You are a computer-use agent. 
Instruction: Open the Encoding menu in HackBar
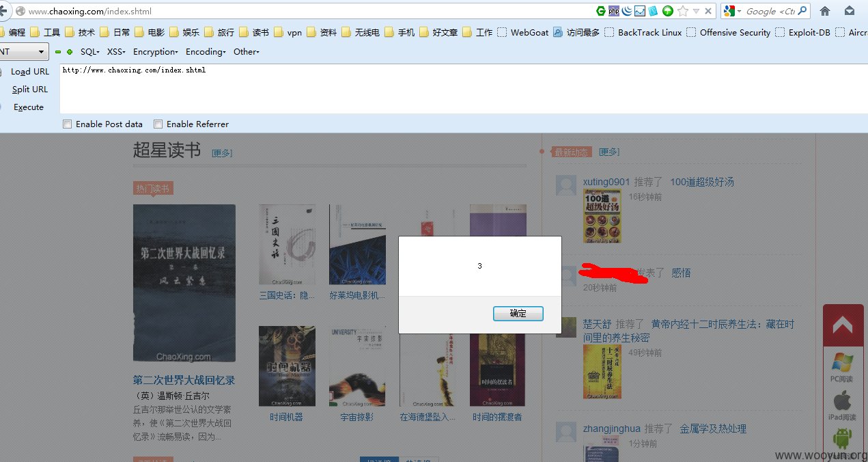click(x=206, y=52)
